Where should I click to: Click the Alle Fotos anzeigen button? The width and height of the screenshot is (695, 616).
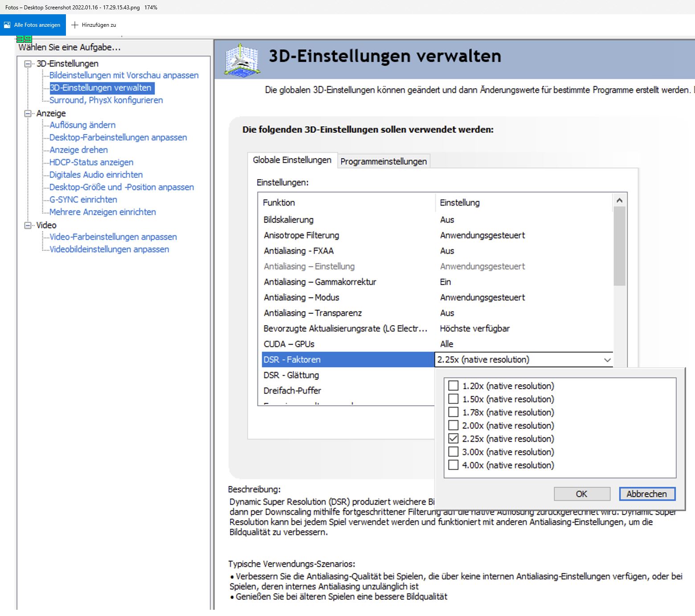tap(33, 25)
